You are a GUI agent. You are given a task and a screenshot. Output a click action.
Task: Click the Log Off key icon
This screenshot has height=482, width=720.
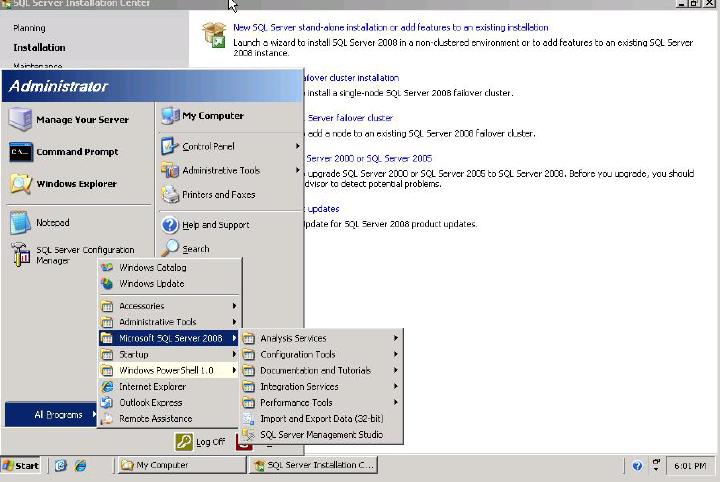(184, 442)
